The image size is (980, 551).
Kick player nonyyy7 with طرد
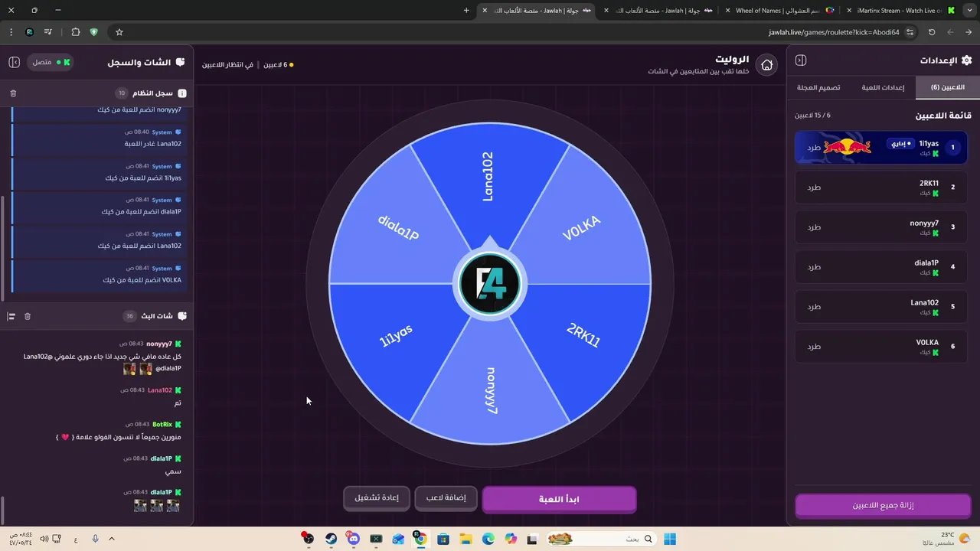pos(814,227)
